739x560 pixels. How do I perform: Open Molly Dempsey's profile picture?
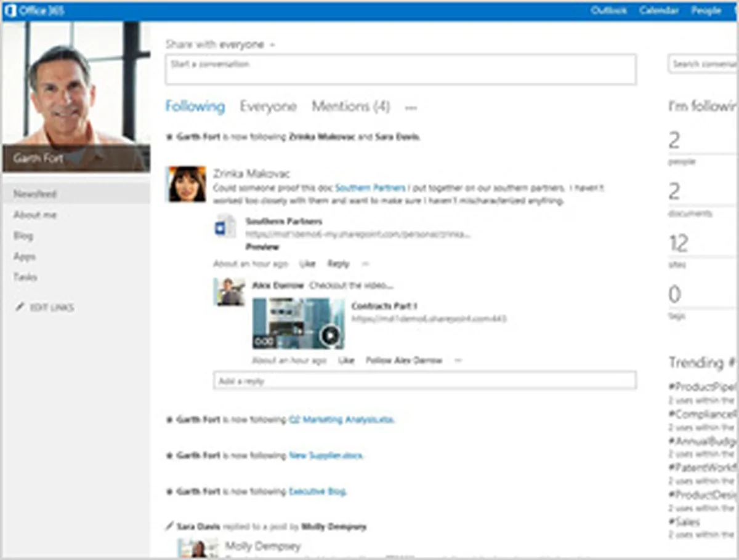(198, 548)
